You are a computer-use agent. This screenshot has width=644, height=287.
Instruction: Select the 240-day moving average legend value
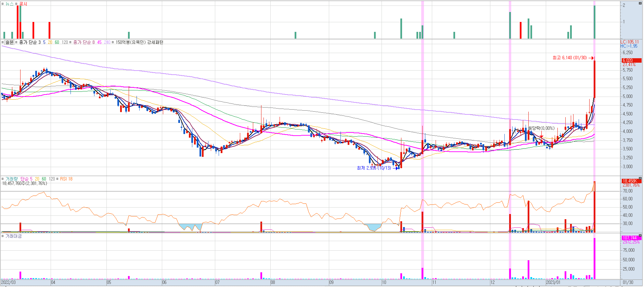click(x=107, y=42)
